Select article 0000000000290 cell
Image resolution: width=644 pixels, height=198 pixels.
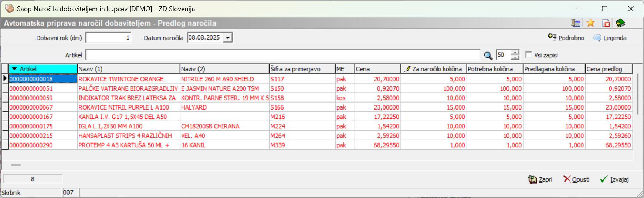pos(43,145)
